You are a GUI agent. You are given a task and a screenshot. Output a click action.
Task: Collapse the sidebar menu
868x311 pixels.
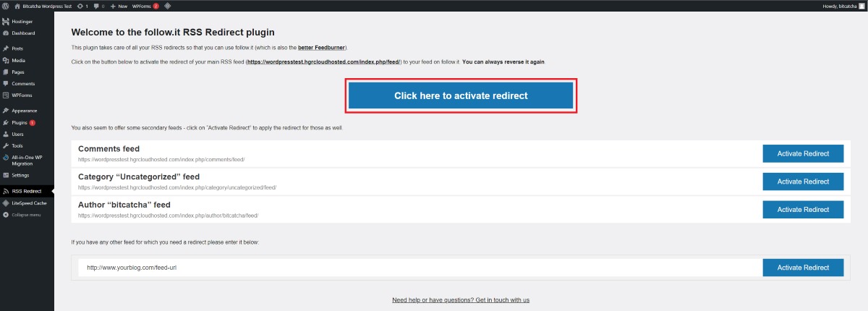pos(27,215)
